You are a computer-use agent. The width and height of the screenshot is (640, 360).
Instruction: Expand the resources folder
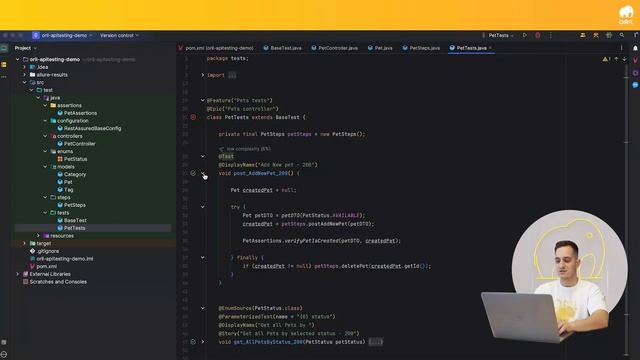pyautogui.click(x=38, y=236)
